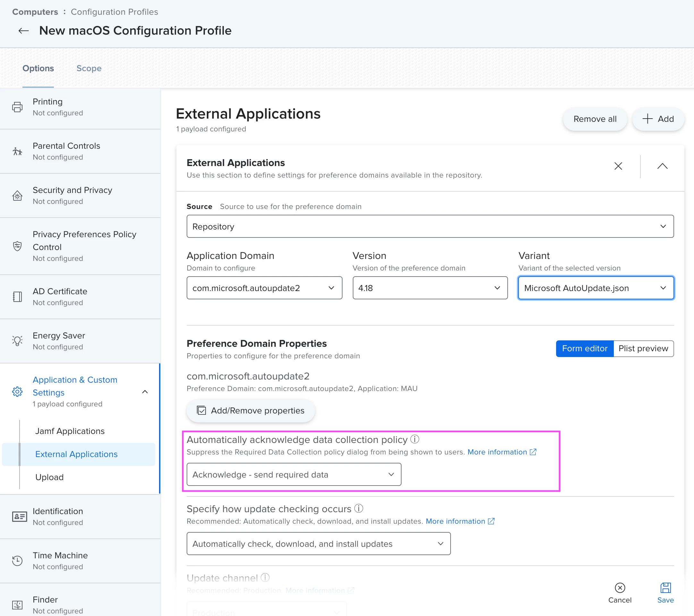Open the Energy Saver payload section
The image size is (694, 616).
80,341
